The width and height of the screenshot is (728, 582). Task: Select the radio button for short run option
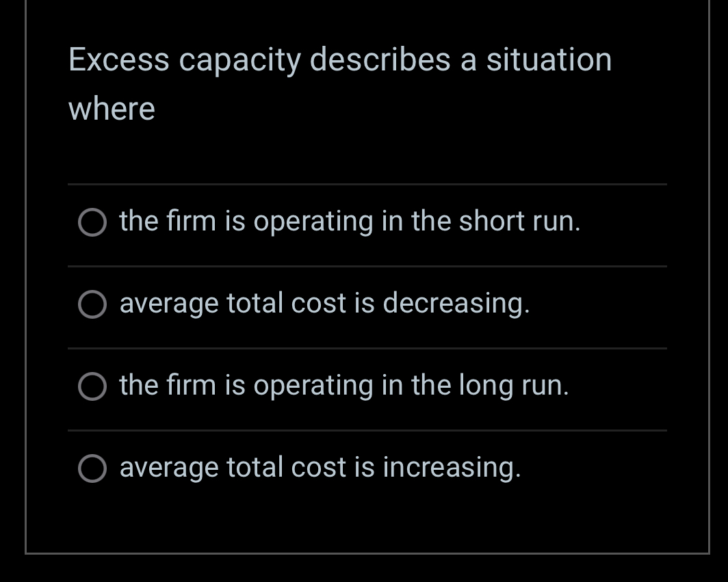click(x=92, y=221)
